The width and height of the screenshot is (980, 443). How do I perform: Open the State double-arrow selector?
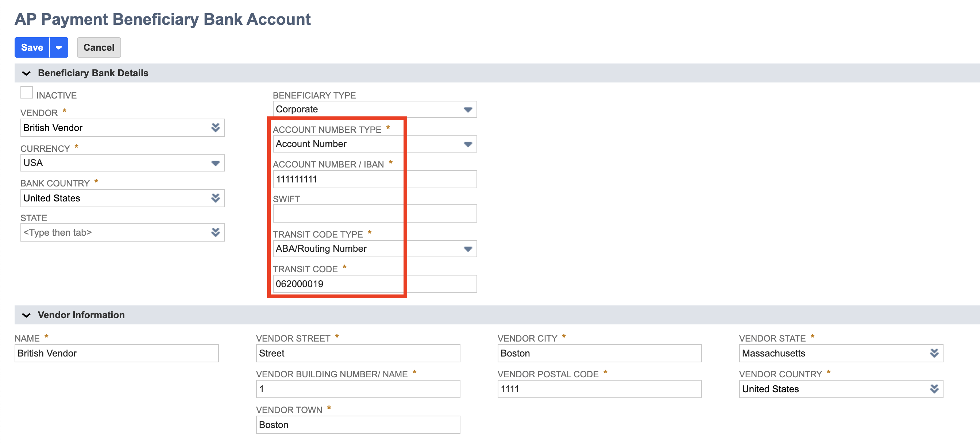[215, 232]
